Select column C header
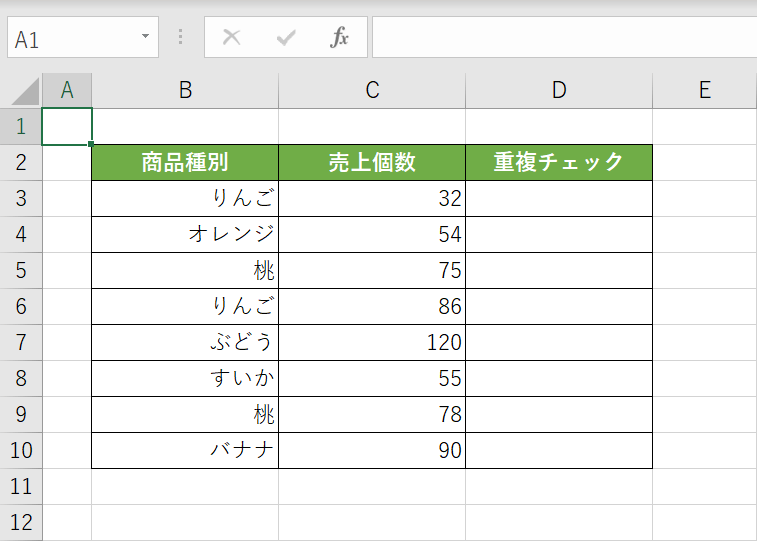Screen dimensions: 757x541 pos(372,90)
